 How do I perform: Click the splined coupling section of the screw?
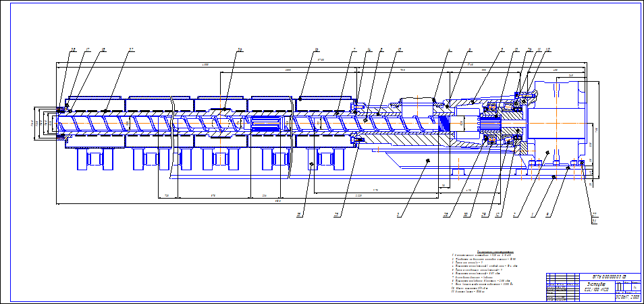click(266, 123)
